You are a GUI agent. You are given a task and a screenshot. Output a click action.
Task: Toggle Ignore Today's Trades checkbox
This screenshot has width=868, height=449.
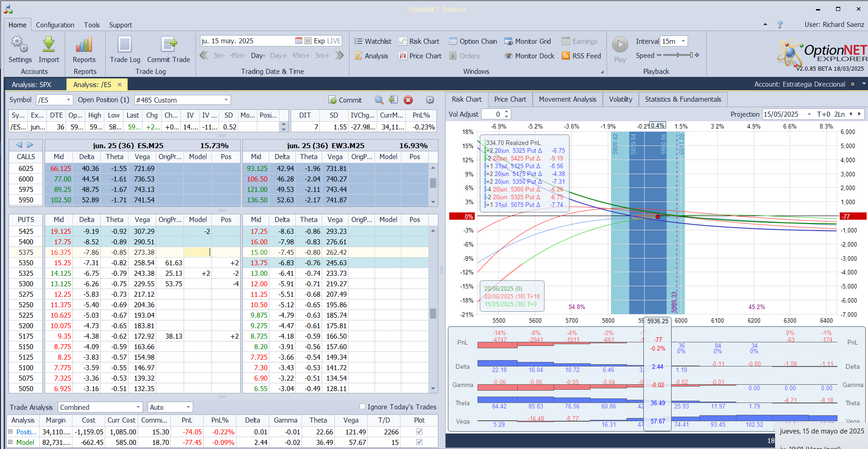(363, 407)
